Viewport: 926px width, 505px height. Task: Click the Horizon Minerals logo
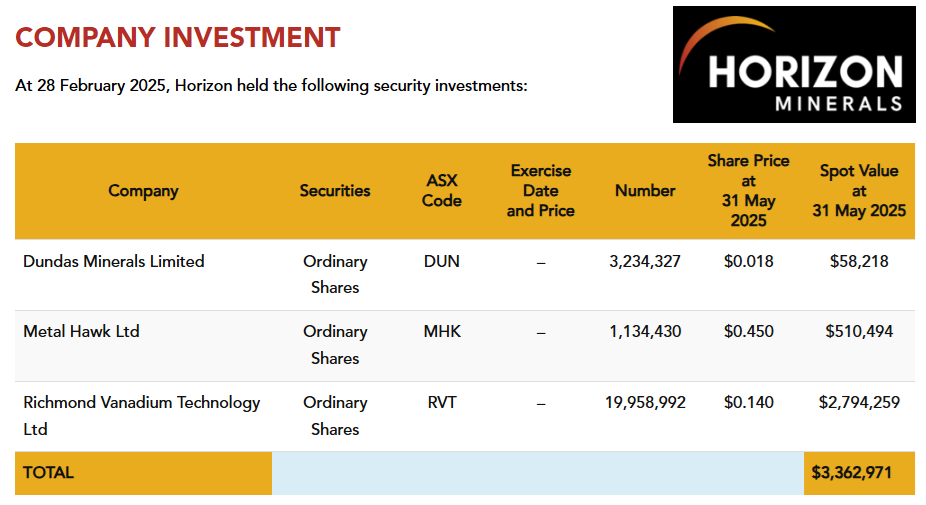(794, 65)
